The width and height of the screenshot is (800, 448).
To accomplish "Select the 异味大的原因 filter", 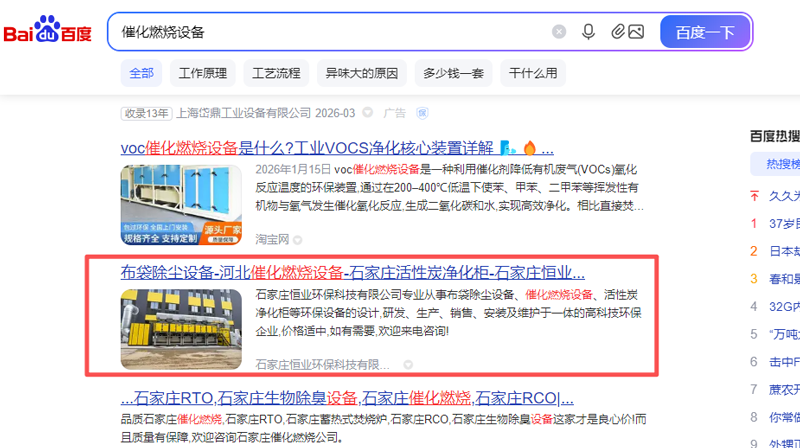I will [361, 73].
